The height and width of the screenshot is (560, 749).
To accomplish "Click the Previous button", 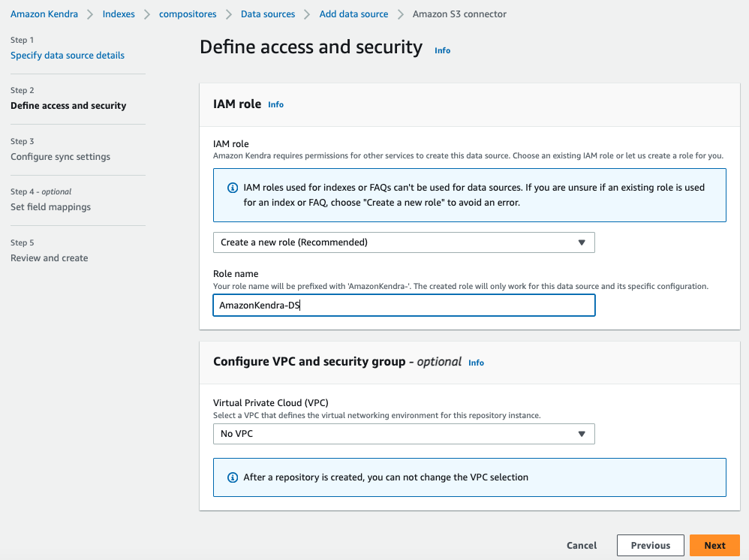I will (x=650, y=545).
